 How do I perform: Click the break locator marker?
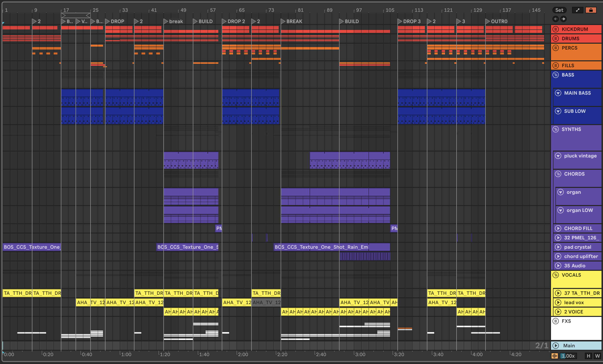(173, 21)
